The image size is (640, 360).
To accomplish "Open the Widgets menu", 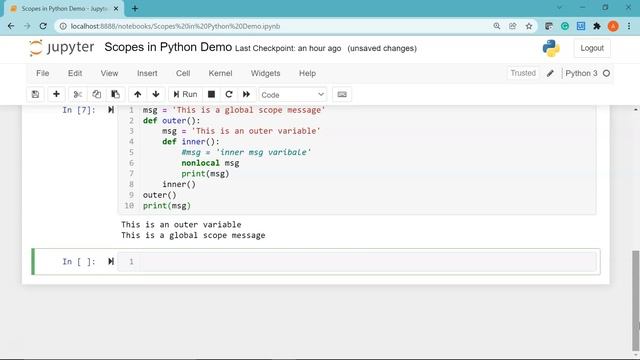I will [x=265, y=73].
